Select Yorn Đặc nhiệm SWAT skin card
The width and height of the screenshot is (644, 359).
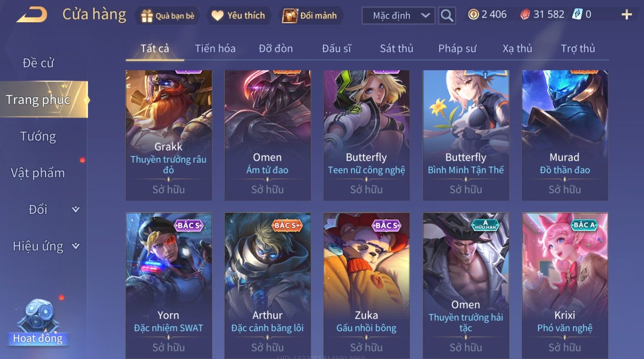[168, 285]
